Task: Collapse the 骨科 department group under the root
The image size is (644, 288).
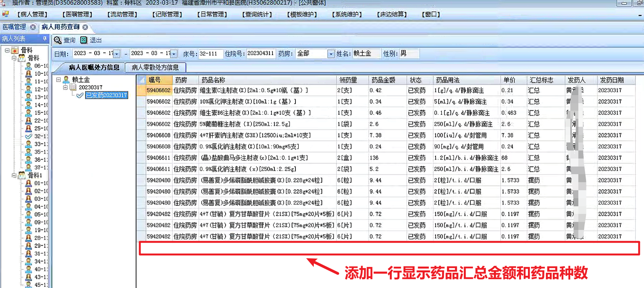Action: coord(14,58)
